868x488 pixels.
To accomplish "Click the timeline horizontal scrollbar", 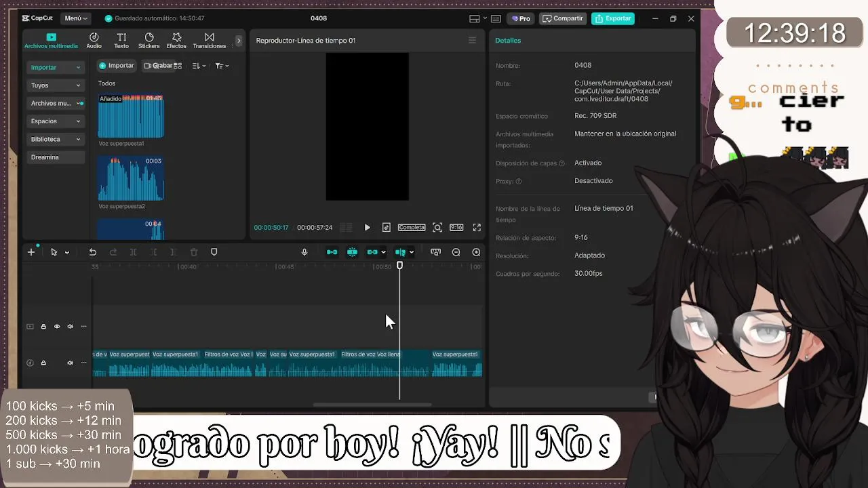I will (372, 405).
